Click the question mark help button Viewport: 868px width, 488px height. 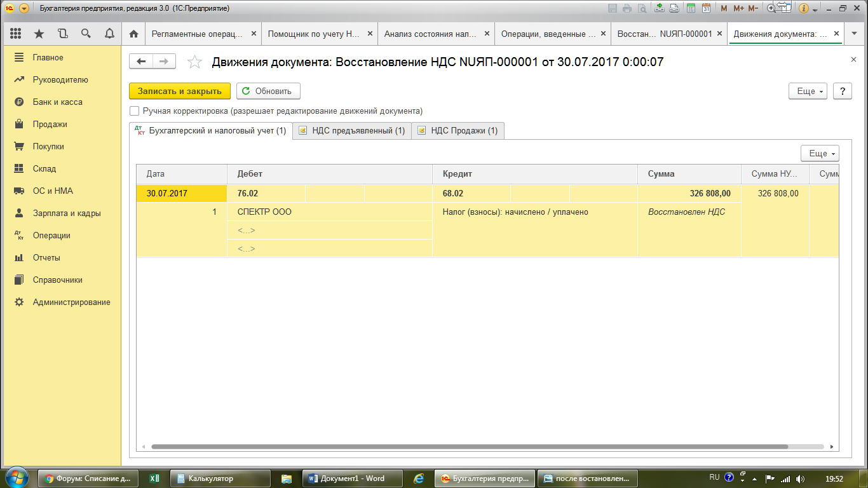[x=842, y=91]
